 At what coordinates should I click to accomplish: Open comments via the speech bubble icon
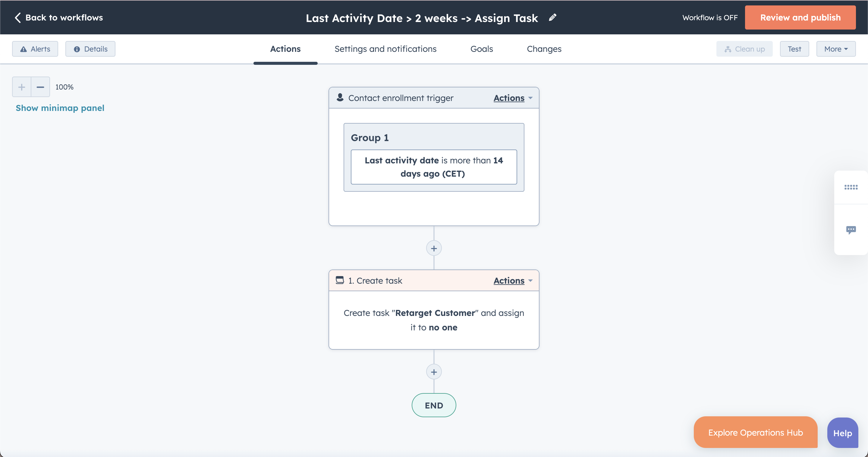tap(851, 229)
